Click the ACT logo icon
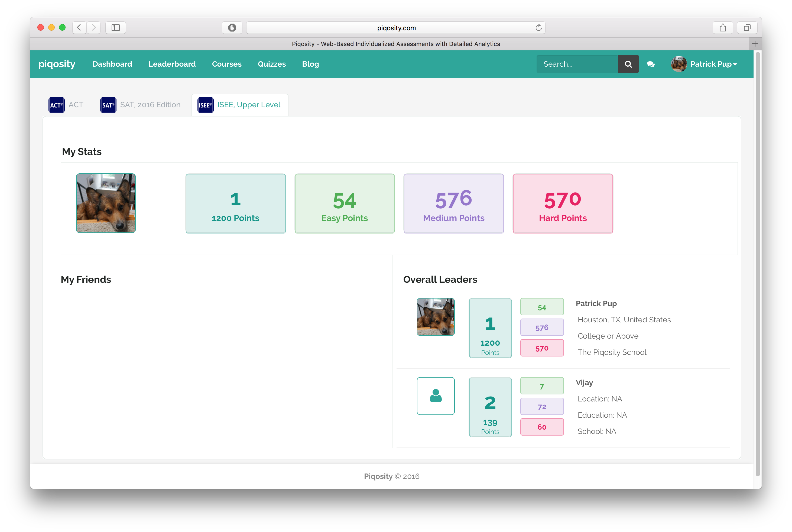792x532 pixels. [56, 105]
